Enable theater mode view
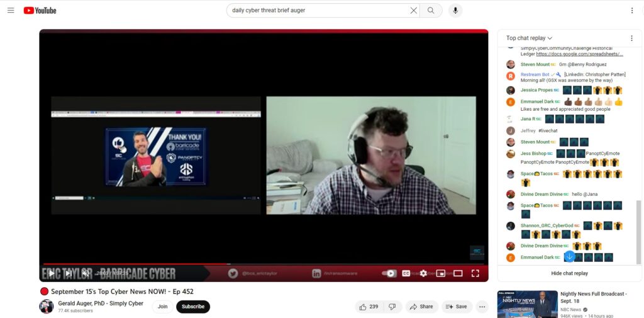Viewport: 644px width, 318px height. [458, 273]
